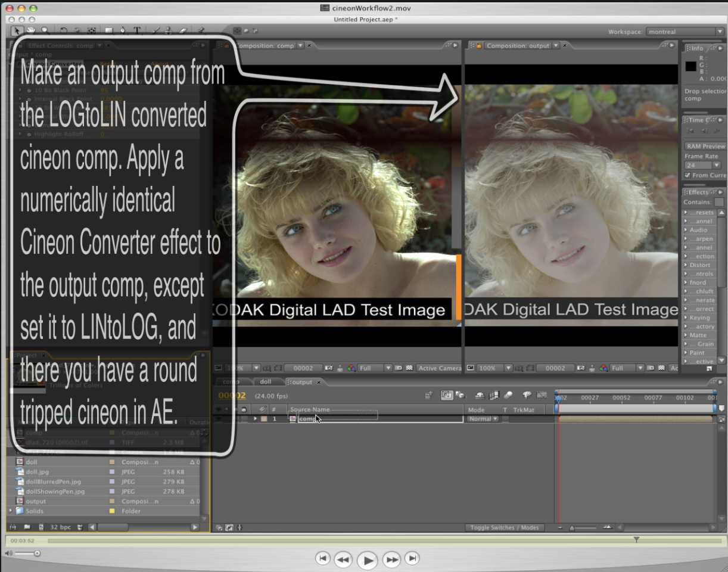The height and width of the screenshot is (572, 728).
Task: Select the Rectangular Mask tool
Action: 109,30
